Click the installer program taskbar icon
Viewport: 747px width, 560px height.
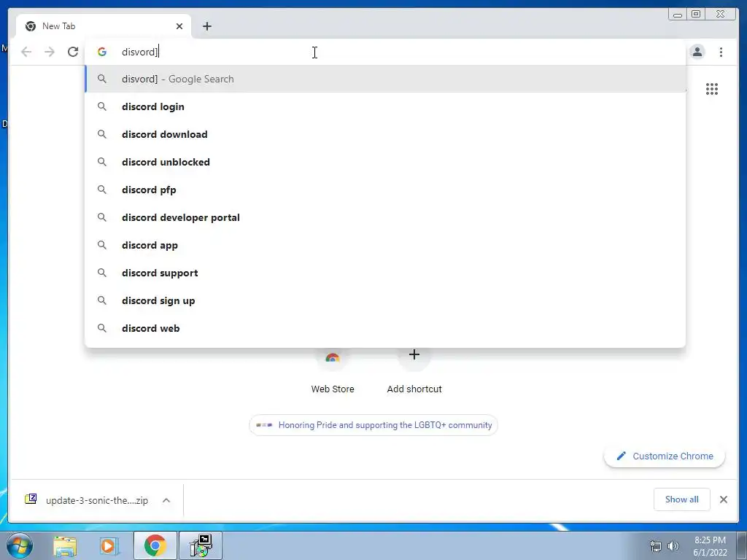point(201,545)
